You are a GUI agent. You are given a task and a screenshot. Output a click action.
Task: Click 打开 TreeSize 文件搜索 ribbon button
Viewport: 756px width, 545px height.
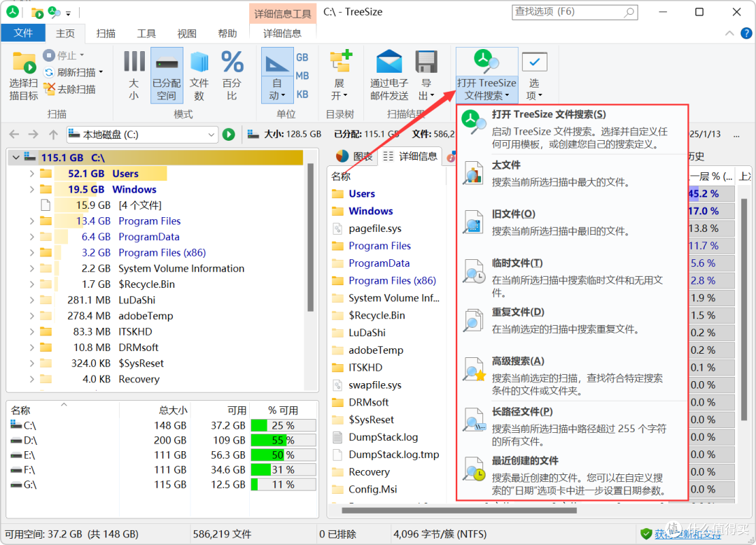pyautogui.click(x=486, y=75)
